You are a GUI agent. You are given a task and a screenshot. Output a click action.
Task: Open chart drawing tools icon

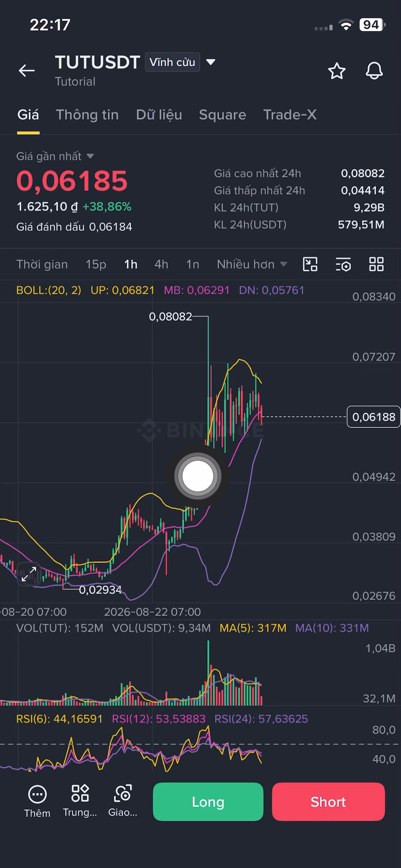tap(310, 264)
